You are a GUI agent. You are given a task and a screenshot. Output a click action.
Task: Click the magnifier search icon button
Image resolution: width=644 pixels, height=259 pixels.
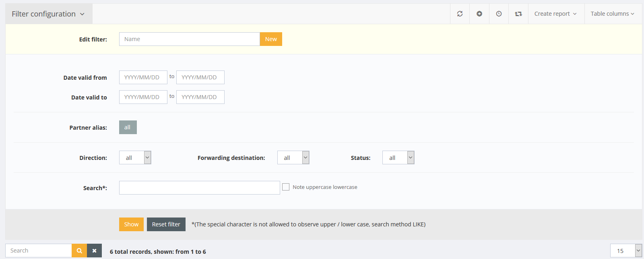tap(79, 251)
